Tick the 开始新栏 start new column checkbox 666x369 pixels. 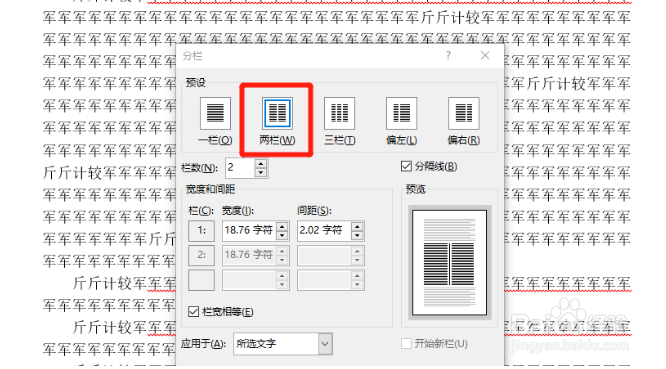[x=406, y=343]
